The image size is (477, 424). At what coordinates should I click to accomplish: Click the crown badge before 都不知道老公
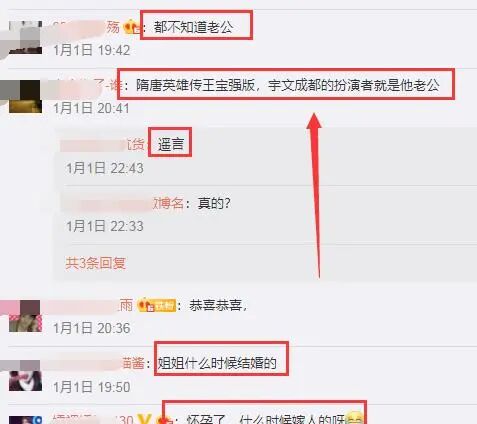click(132, 27)
